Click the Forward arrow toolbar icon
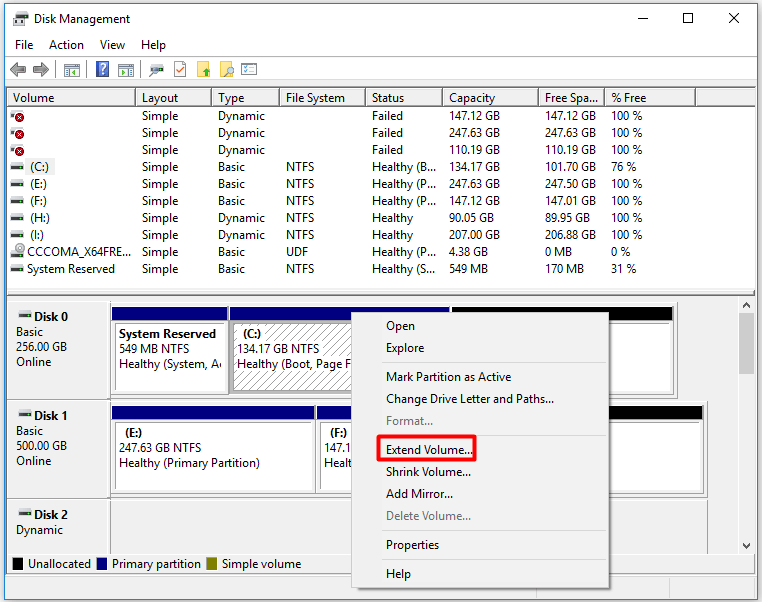The height and width of the screenshot is (602, 762). 41,69
